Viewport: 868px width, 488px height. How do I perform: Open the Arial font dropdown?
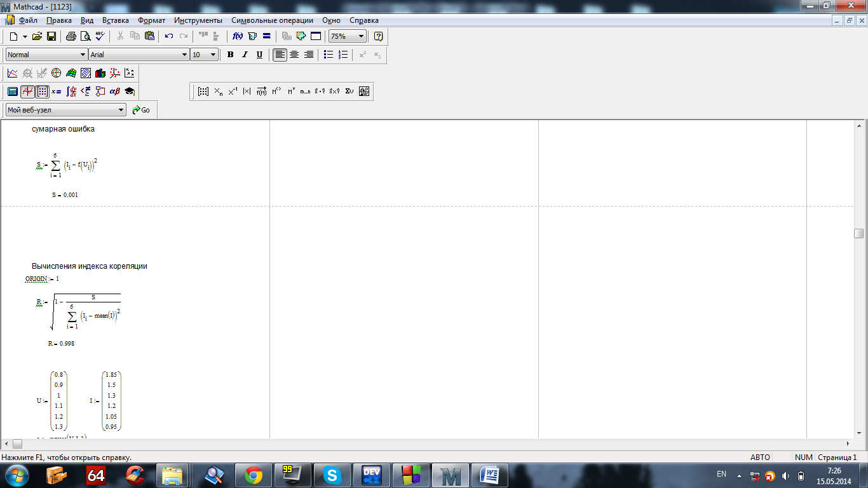185,55
